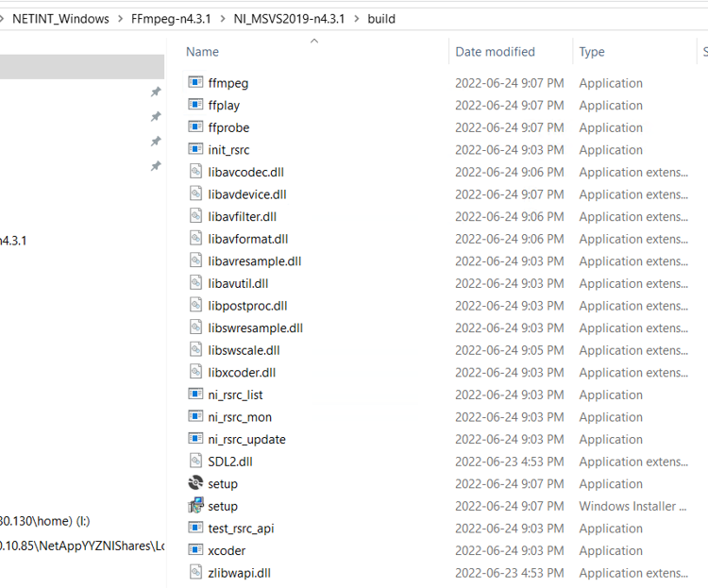The height and width of the screenshot is (588, 708).
Task: Select the init_rsrc application icon
Action: (x=195, y=149)
